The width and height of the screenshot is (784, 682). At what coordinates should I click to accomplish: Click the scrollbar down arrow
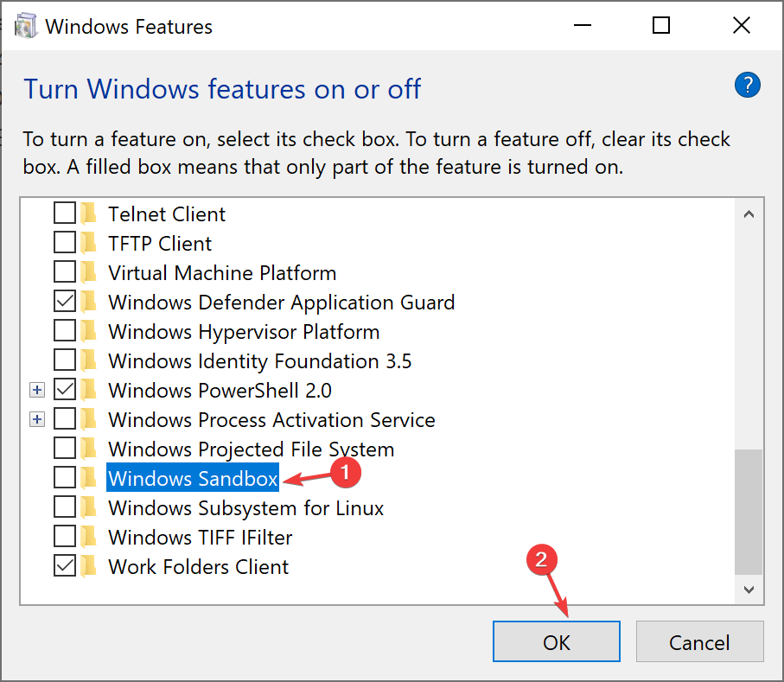coord(749,590)
